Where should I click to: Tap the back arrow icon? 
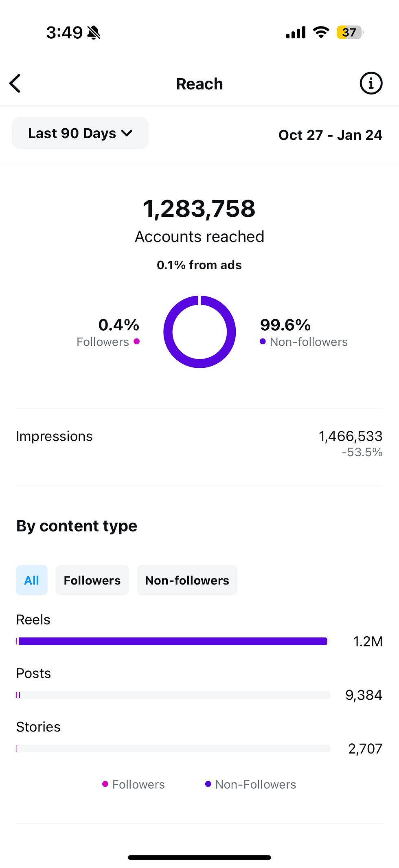tap(15, 84)
